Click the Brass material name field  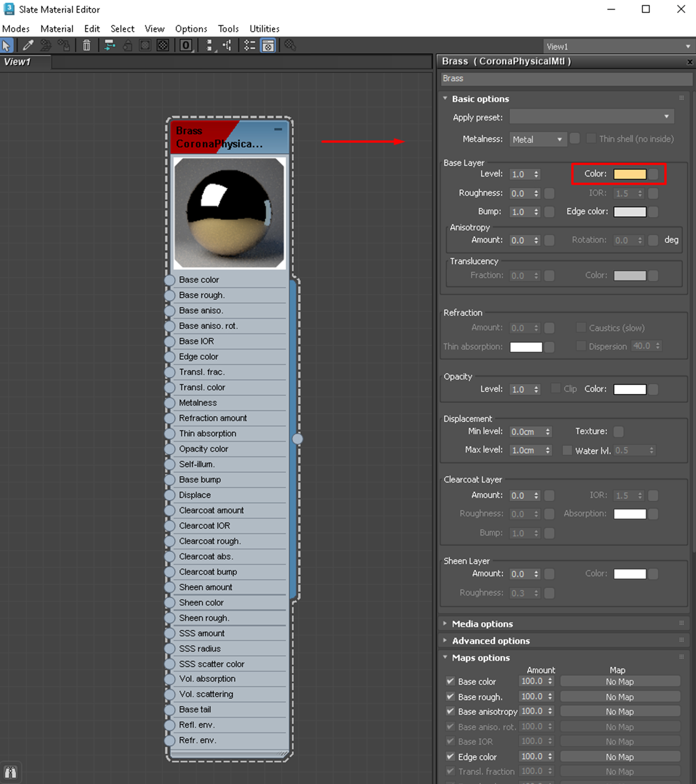[x=566, y=78]
